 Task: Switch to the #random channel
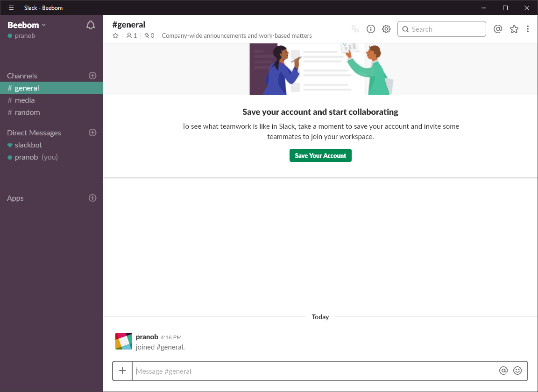pyautogui.click(x=51, y=112)
